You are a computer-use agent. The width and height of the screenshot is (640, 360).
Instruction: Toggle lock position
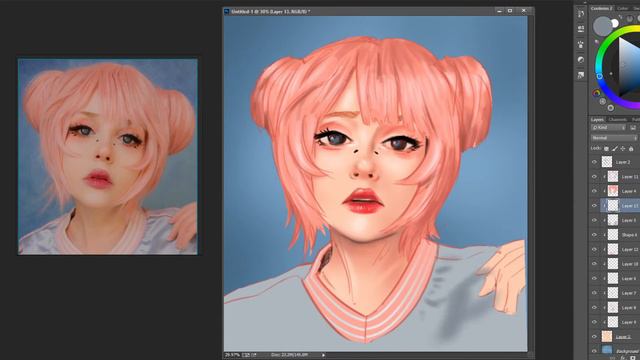[622, 149]
